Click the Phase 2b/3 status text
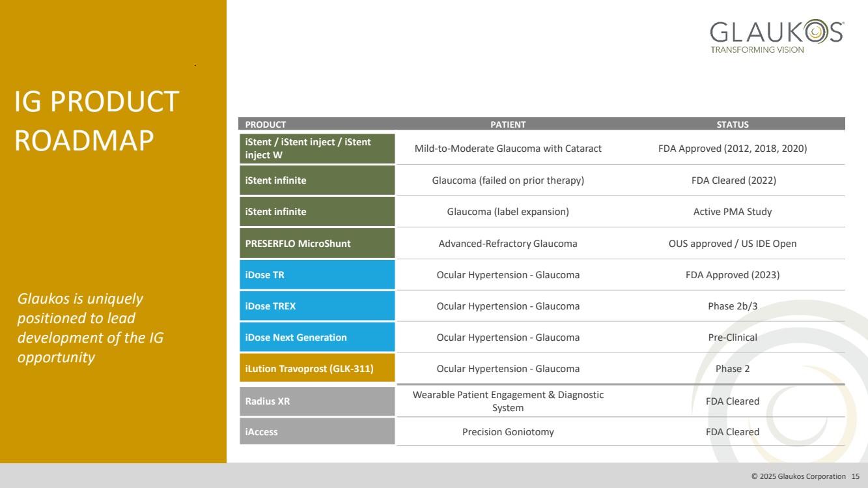Viewport: 868px width, 488px height. [733, 306]
